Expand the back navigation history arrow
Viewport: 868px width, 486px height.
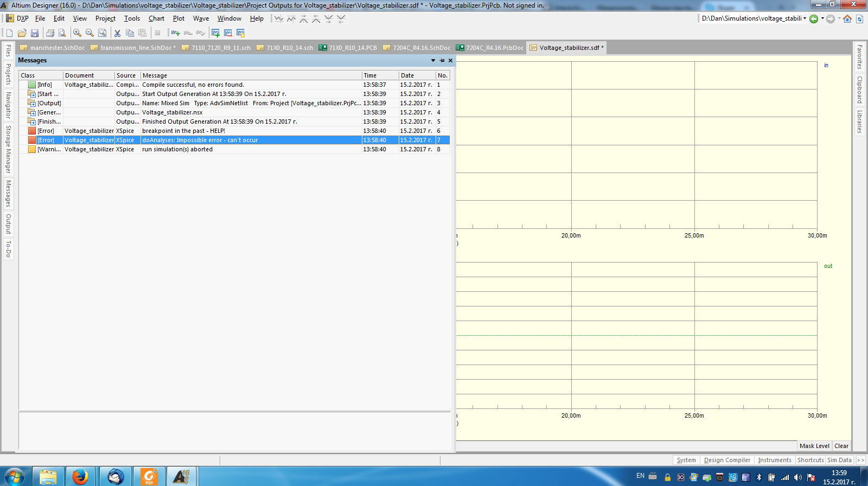[x=822, y=18]
